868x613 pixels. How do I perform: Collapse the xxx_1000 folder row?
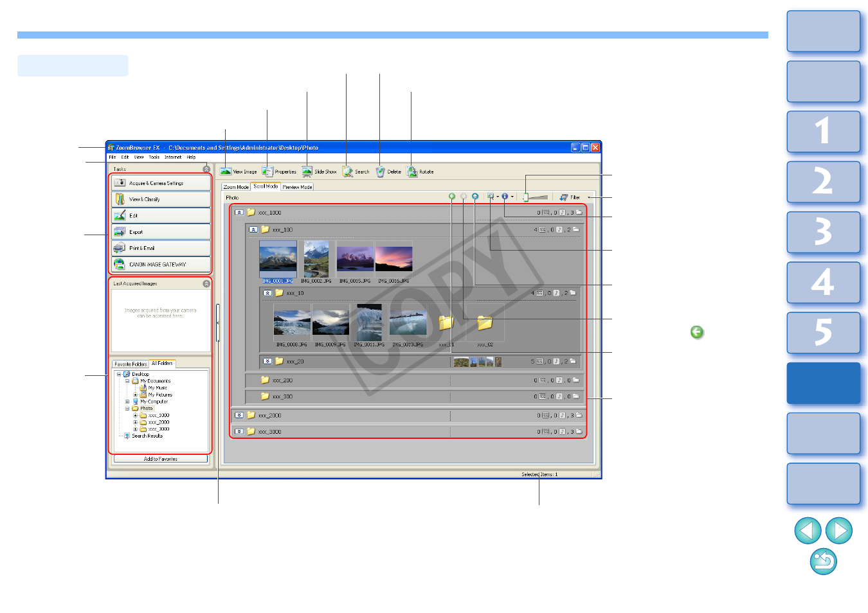pos(239,212)
